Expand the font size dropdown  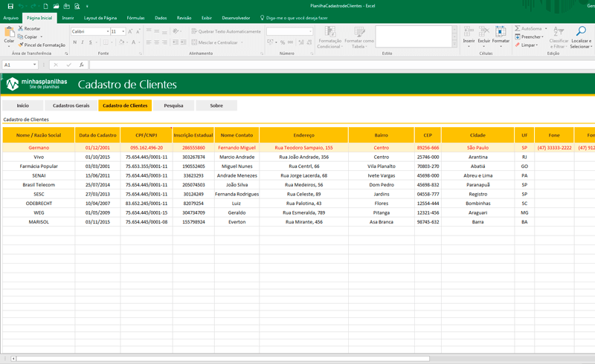point(123,32)
